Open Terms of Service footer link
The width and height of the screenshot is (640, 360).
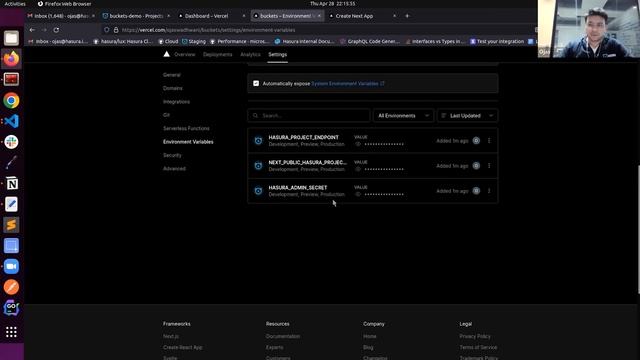tap(478, 347)
